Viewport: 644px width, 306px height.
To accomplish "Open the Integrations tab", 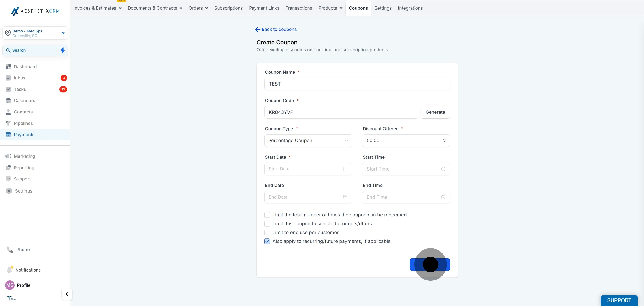I will tap(410, 8).
